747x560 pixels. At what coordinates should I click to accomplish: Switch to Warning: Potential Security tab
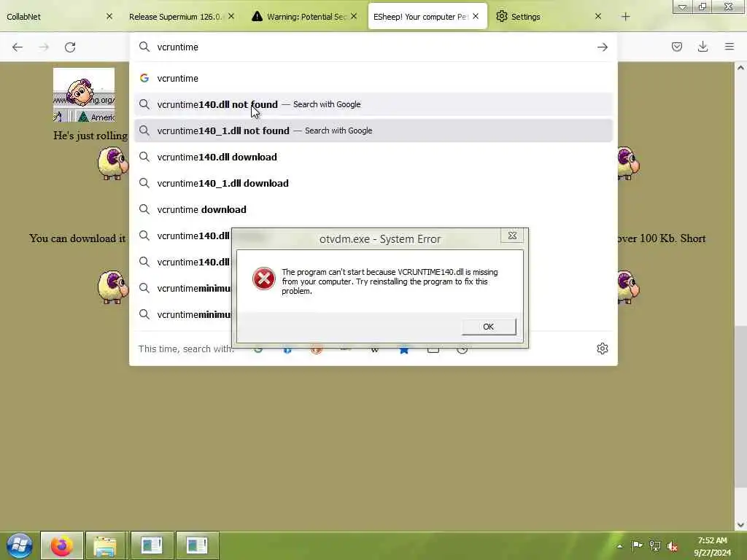(x=305, y=17)
